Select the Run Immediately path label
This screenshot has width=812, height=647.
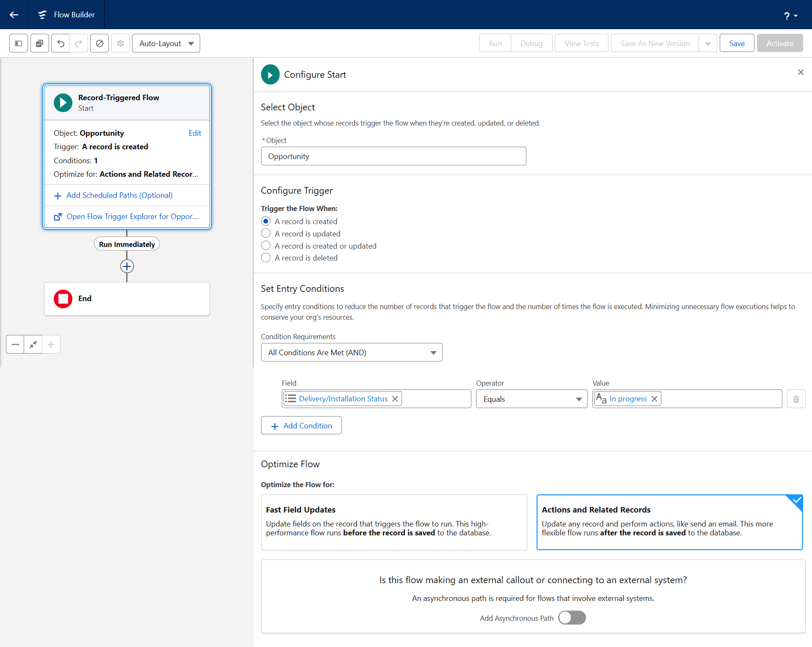point(127,244)
